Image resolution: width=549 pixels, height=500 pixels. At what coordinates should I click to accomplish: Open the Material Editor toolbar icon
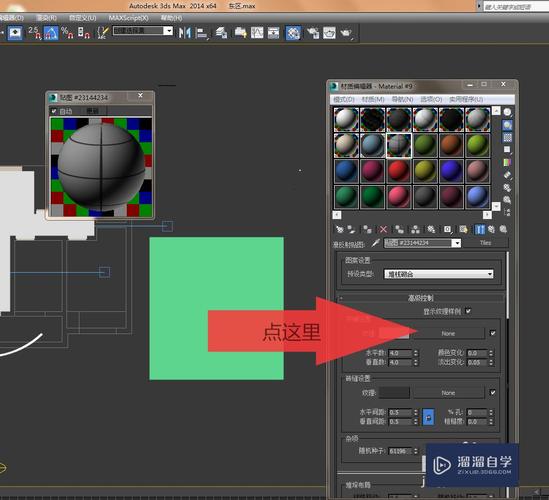click(x=293, y=33)
